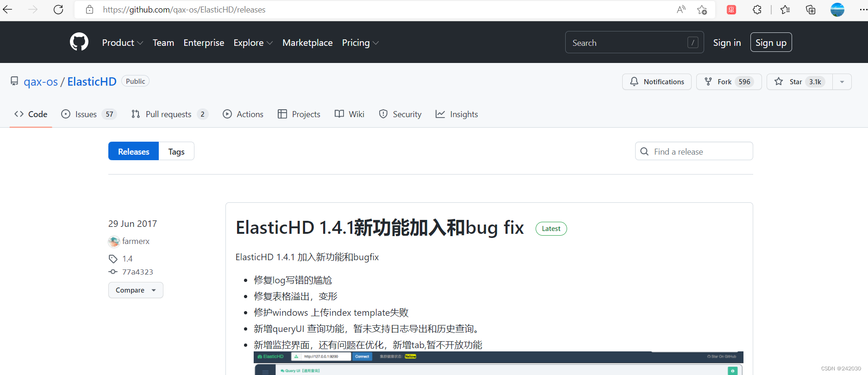868x375 pixels.
Task: Open the ElasticHD screenshot image in release notes
Action: tap(499, 363)
